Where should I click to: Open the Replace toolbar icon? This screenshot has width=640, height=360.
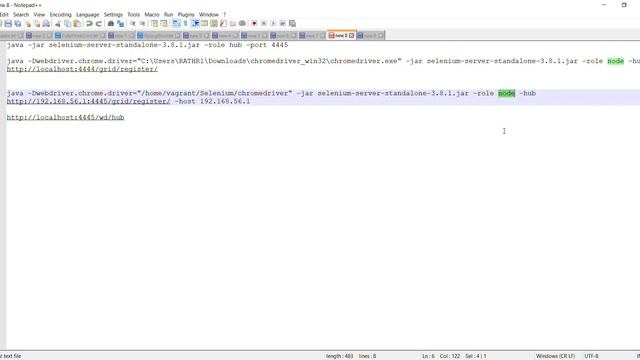point(120,24)
